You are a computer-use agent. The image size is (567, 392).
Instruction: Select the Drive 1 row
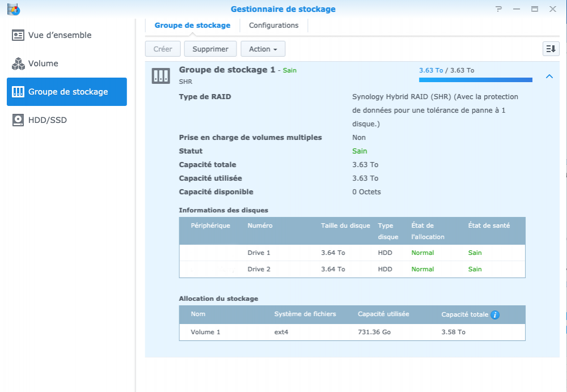point(352,253)
